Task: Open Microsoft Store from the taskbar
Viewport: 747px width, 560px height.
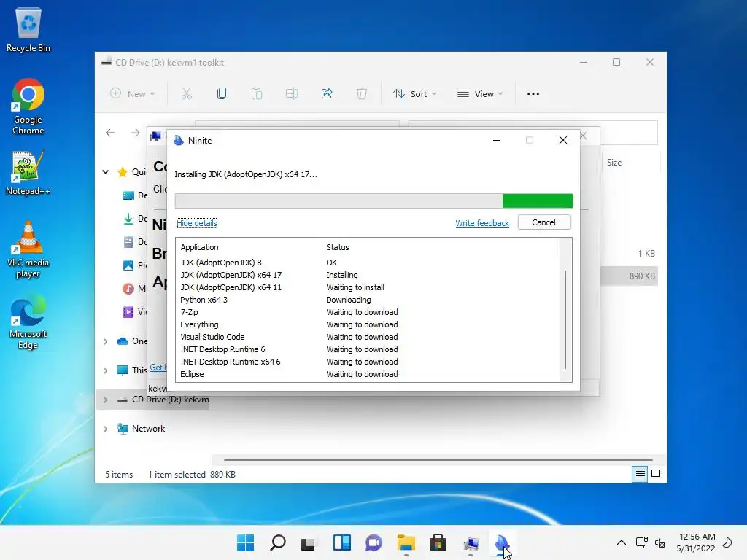Action: 438,542
